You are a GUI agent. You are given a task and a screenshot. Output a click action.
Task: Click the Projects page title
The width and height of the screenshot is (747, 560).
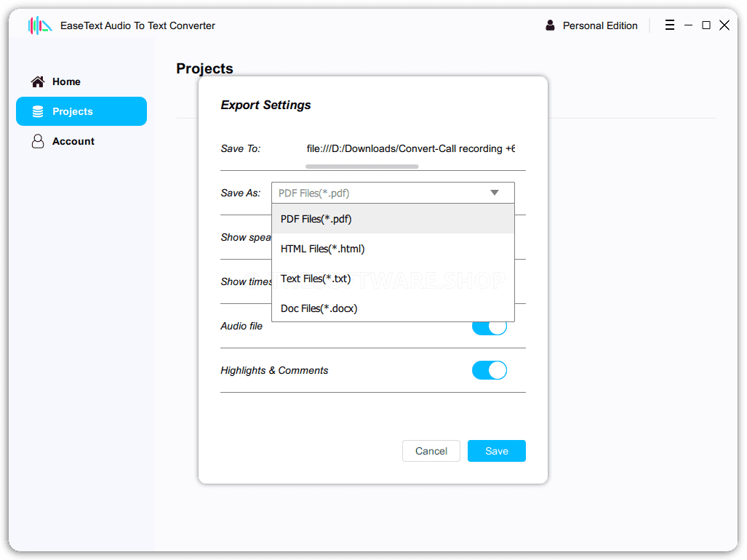204,68
